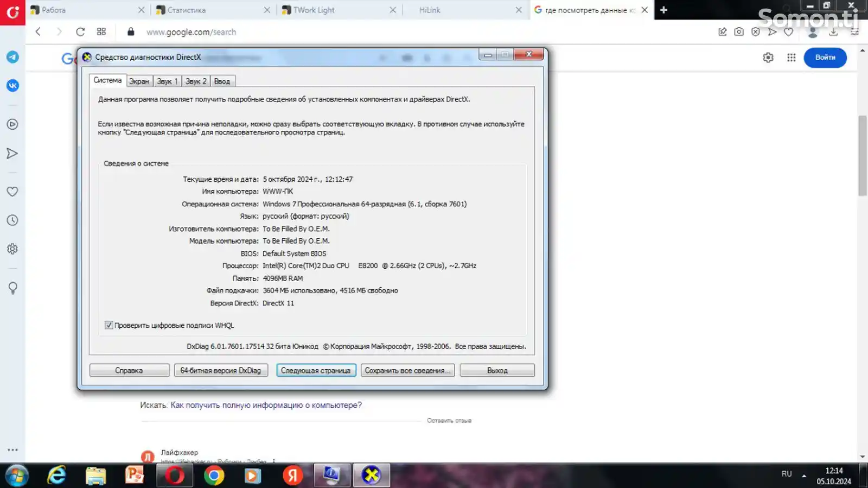Open the VK sidebar messenger icon
This screenshot has width=868, height=488.
pos(12,85)
